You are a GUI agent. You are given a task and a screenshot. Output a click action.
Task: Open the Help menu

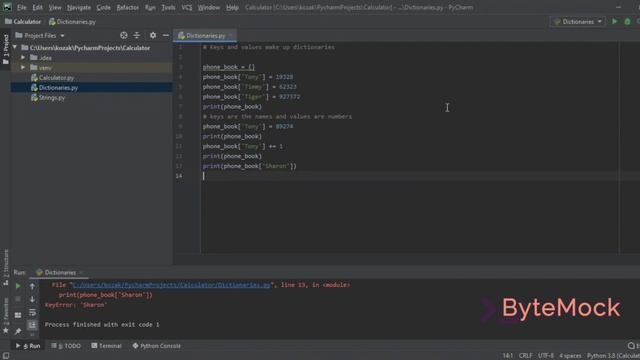point(232,7)
